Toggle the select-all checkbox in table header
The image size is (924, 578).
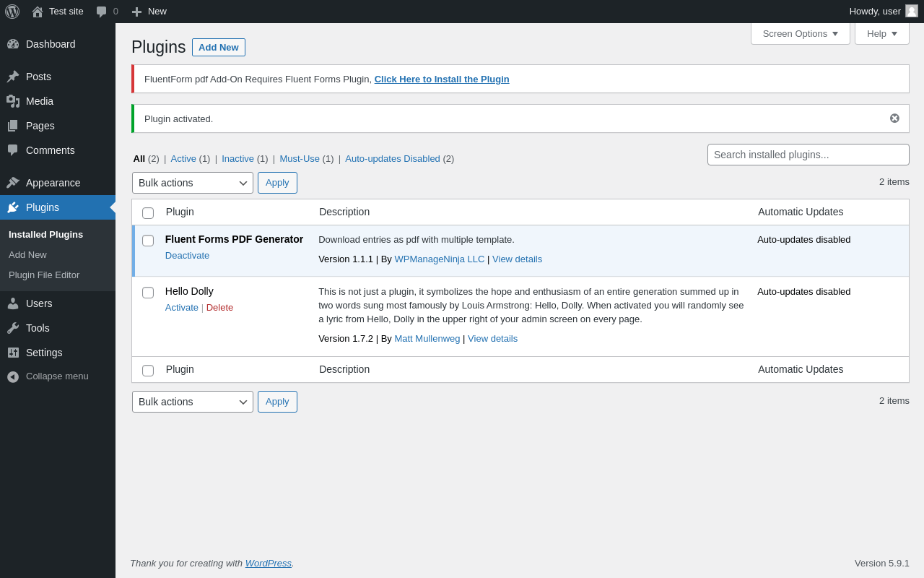148,213
